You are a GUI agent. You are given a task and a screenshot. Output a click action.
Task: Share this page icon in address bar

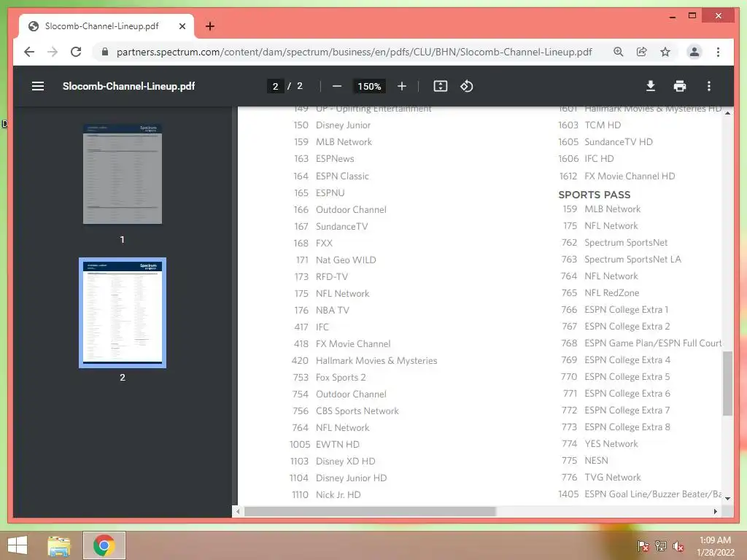(642, 52)
